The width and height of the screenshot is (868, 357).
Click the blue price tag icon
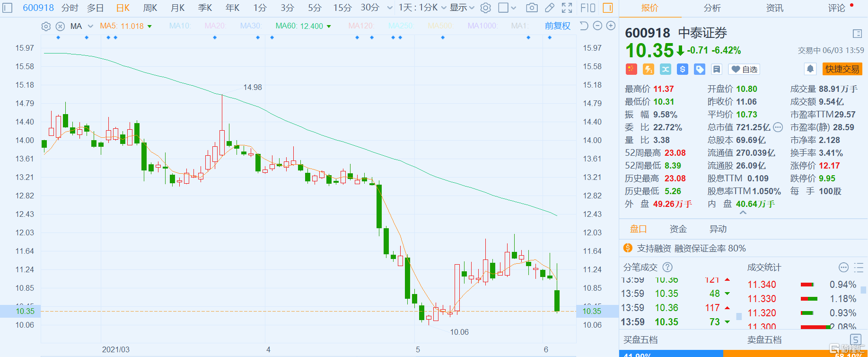click(699, 69)
